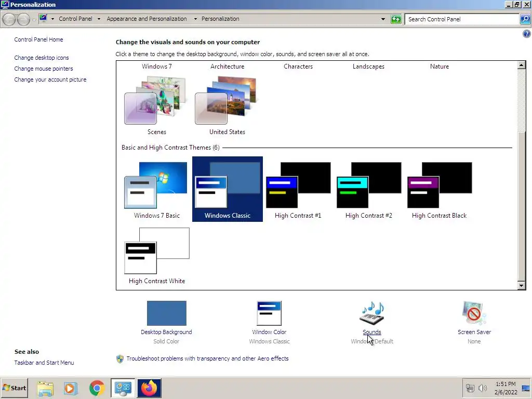Expand dropdown arrow after Control Panel
The image size is (532, 399).
[99, 19]
